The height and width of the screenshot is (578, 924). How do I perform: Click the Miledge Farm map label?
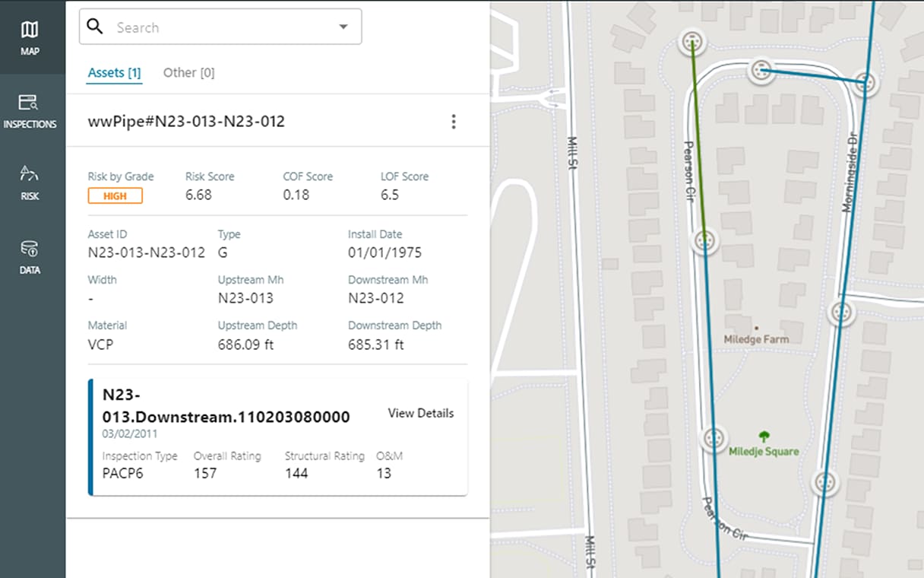click(756, 339)
